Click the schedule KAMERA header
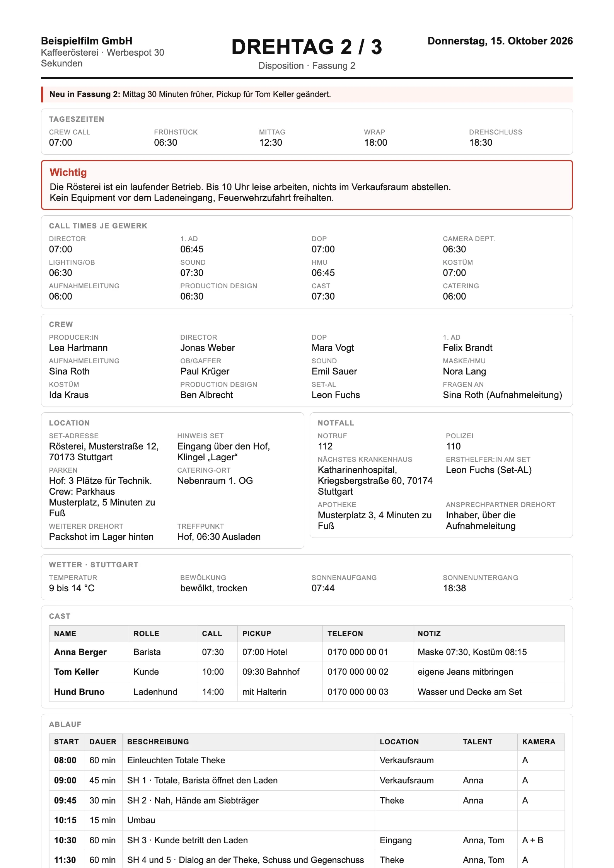The height and width of the screenshot is (868, 614). [x=539, y=742]
